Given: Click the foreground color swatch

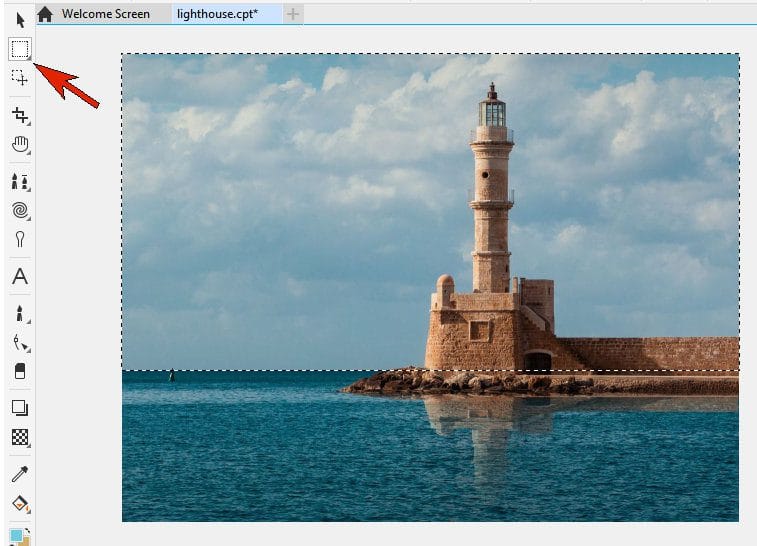Looking at the screenshot, I should (16, 535).
